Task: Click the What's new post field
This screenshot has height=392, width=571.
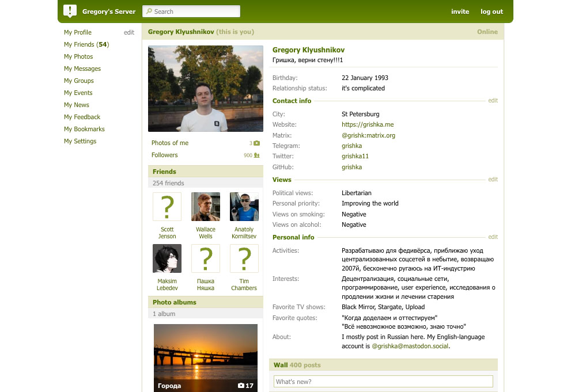Action: (383, 381)
